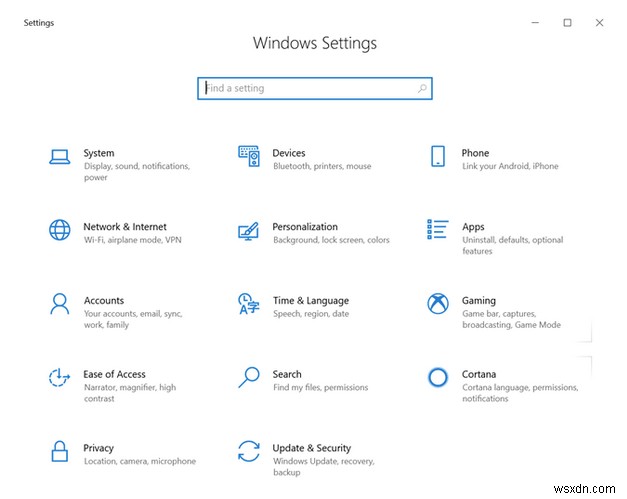Click the Ease of Access icon
This screenshot has width=627, height=499.
pos(59,377)
